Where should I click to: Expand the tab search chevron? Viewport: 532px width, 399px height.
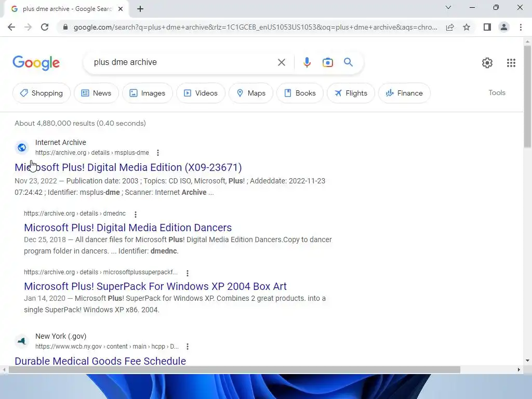[448, 7]
